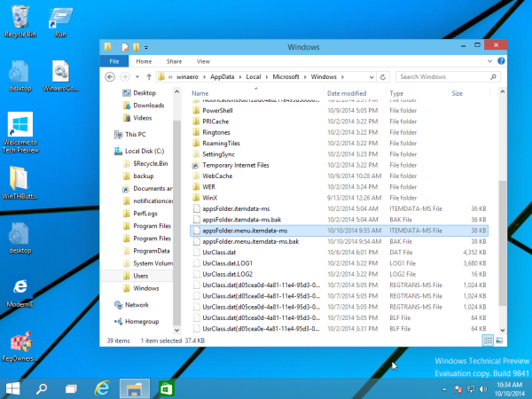
Task: Open the View ribbon tab
Action: 203,61
